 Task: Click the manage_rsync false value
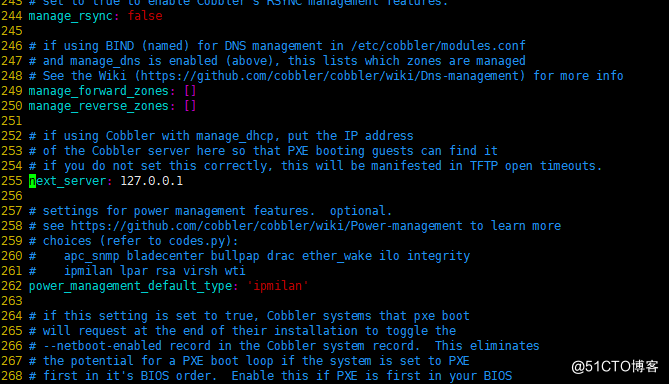pyautogui.click(x=145, y=16)
